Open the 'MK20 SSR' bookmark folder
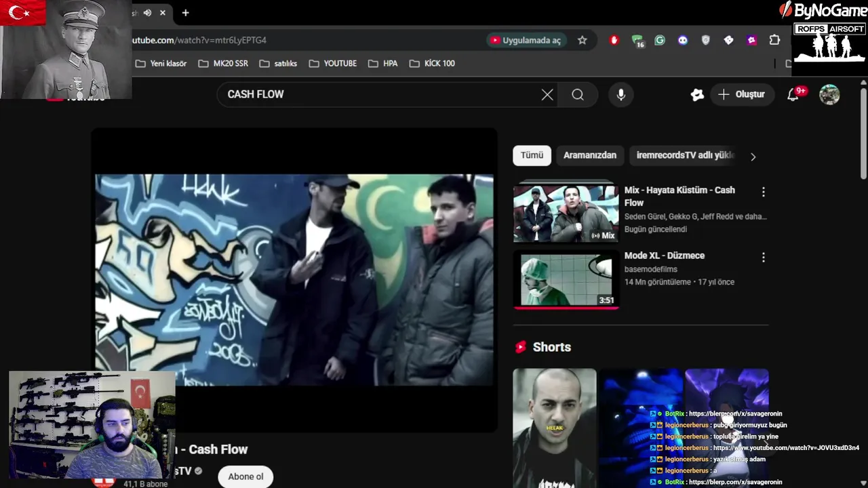 pos(223,63)
